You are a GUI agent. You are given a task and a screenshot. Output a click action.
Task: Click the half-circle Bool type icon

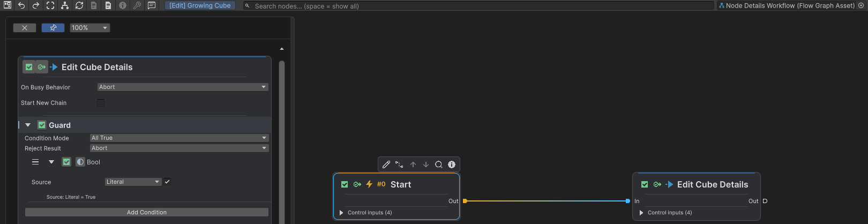80,162
